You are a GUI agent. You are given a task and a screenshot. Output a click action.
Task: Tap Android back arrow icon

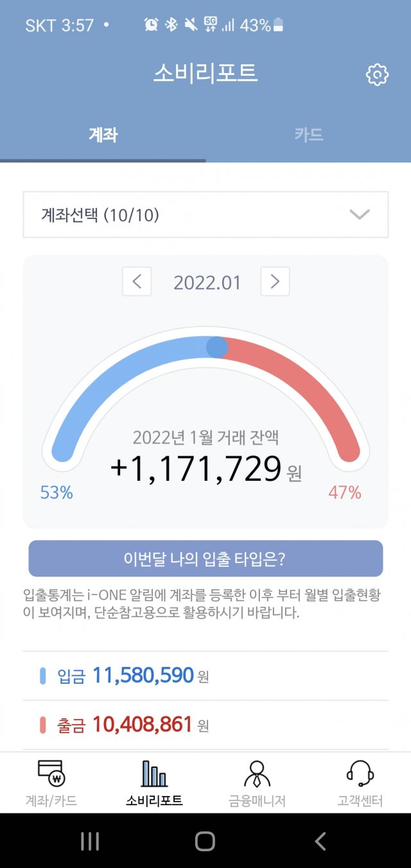pos(320,841)
